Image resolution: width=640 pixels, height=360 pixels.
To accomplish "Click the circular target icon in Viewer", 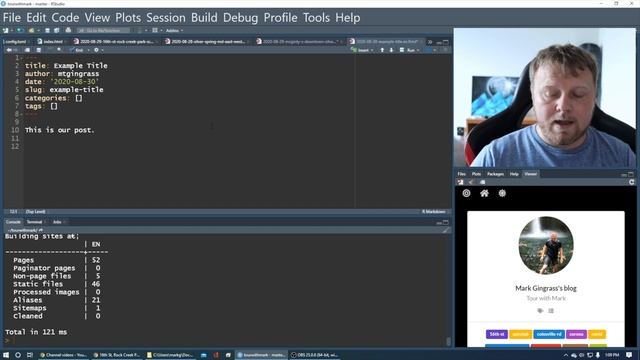I will point(466,193).
